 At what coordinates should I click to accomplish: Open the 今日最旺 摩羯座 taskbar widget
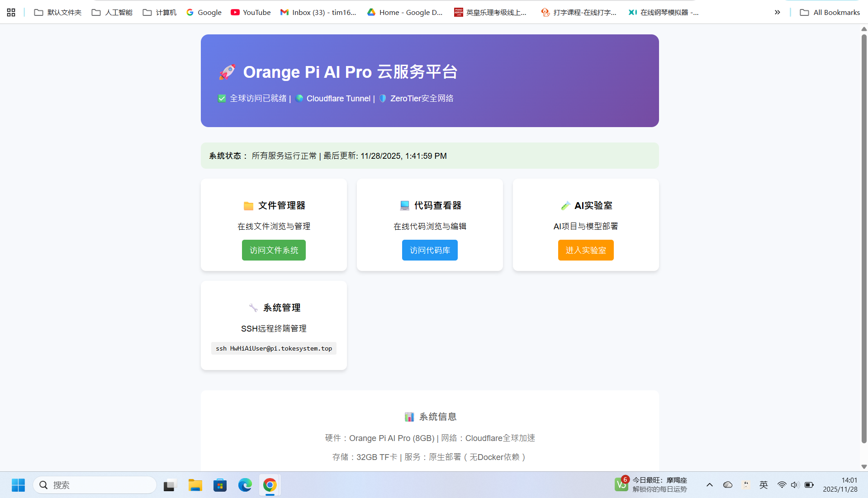[651, 485]
